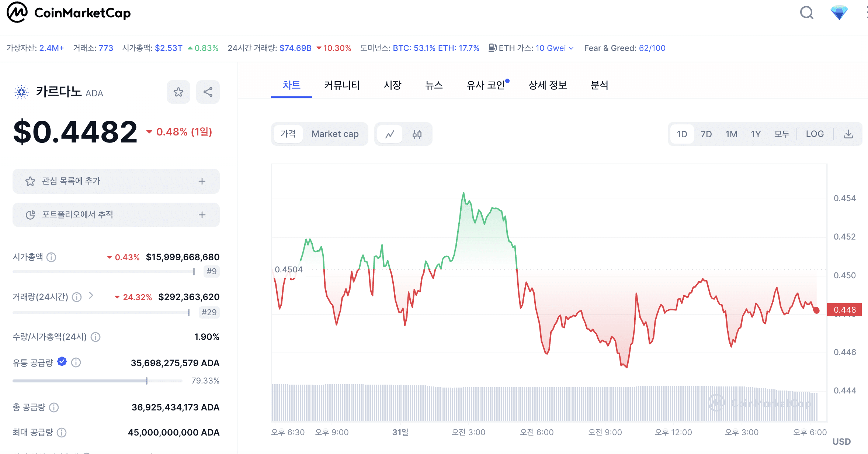
Task: Switch to candlestick chart icon
Action: [x=417, y=134]
